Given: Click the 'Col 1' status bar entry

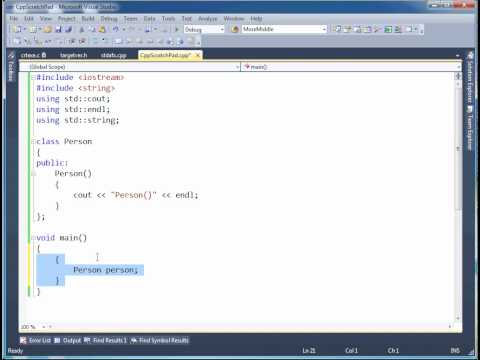Looking at the screenshot, I should click(x=351, y=350).
